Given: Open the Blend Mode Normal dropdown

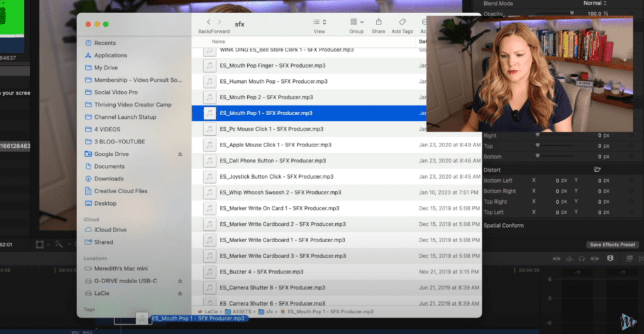Looking at the screenshot, I should [595, 3].
